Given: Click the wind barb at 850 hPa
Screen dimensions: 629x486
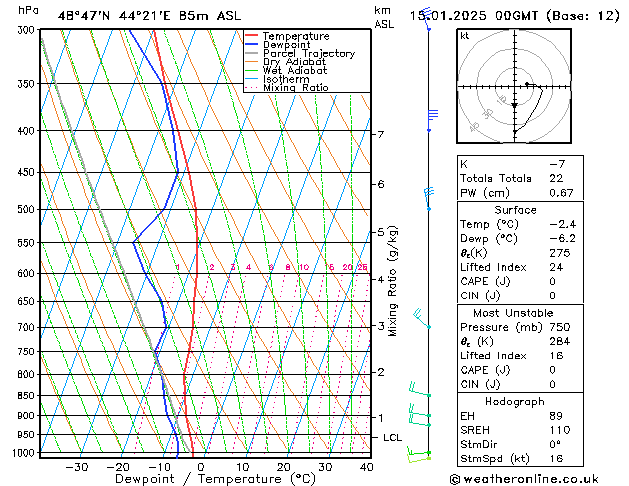Looking at the screenshot, I should [x=420, y=389].
